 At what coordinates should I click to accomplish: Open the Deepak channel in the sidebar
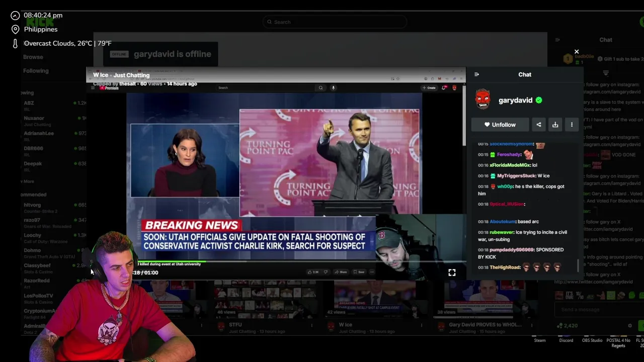(x=53, y=165)
